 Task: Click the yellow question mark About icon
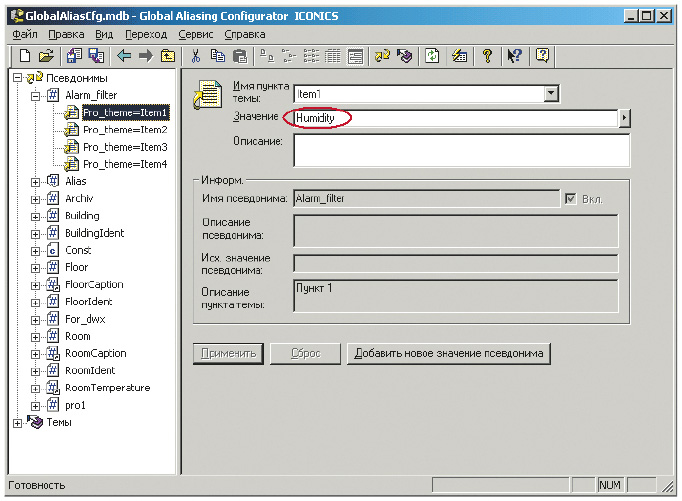pyautogui.click(x=487, y=56)
